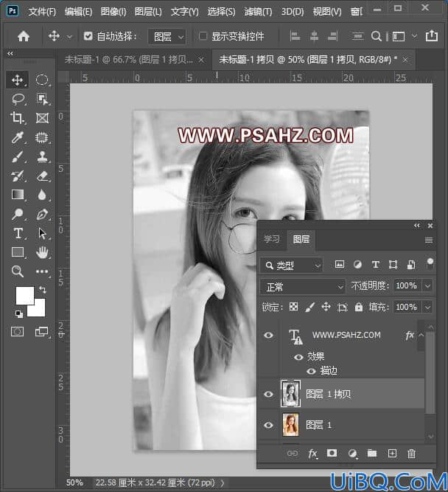Open the workspace switcher dropdown arrow
Screen dimensions: 448x492
(414, 36)
